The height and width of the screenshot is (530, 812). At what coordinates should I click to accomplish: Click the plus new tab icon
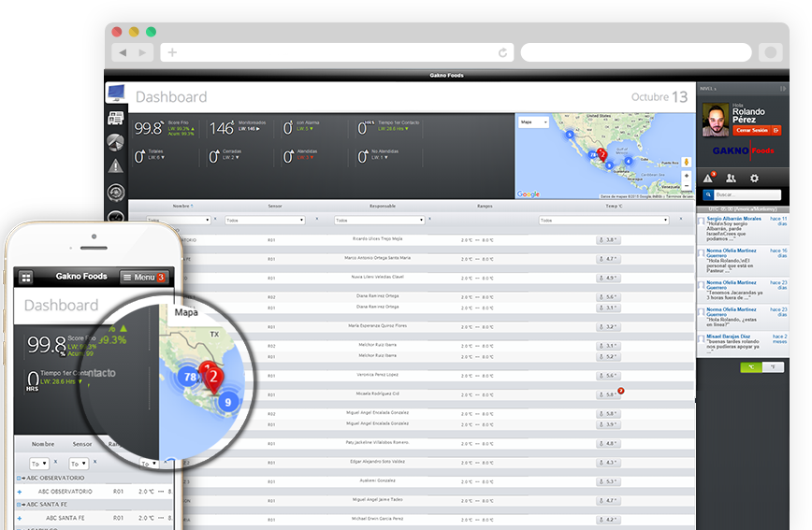pos(172,52)
